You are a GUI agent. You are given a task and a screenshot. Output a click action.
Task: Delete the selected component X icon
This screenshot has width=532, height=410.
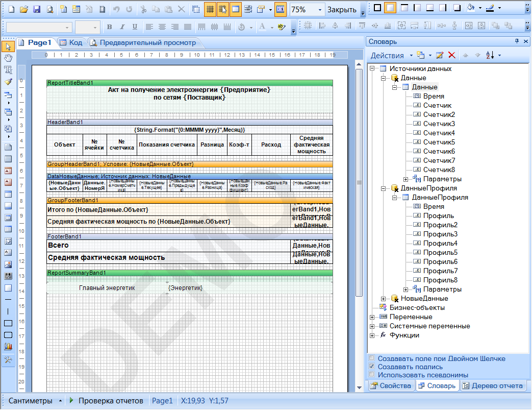pos(182,9)
